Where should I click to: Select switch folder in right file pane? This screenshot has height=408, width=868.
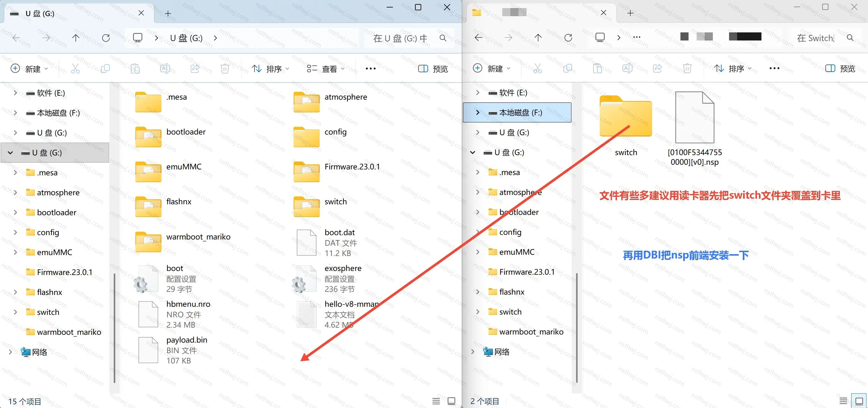coord(626,125)
